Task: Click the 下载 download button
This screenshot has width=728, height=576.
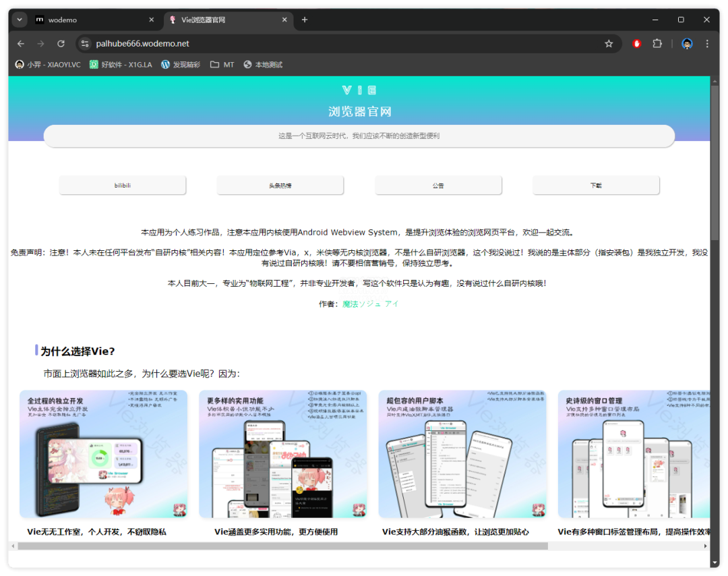Action: point(596,185)
